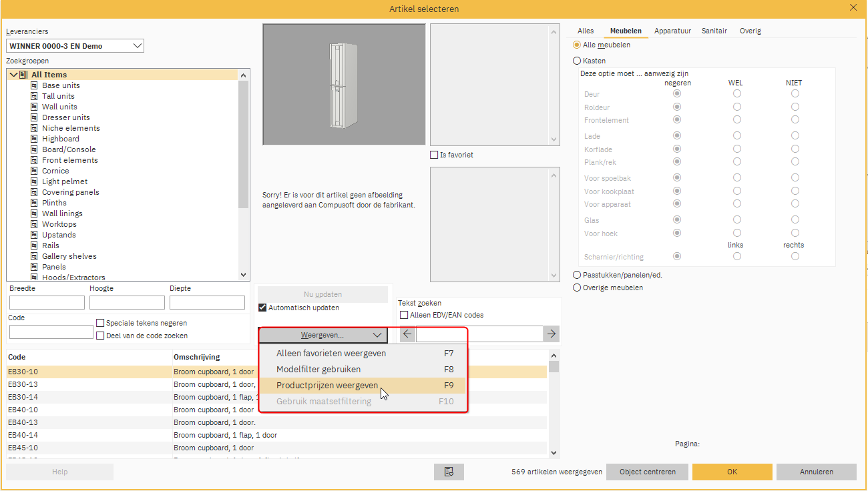Select the Base units category icon
Screen dimensions: 868x491
[x=33, y=85]
